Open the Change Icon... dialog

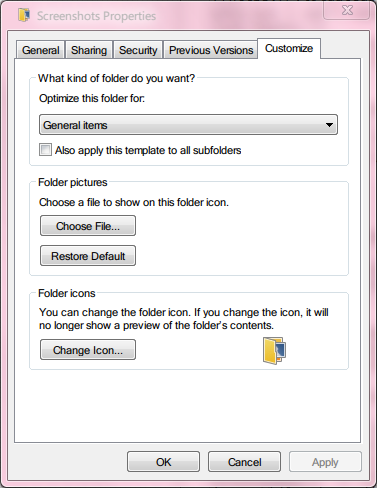tap(88, 350)
